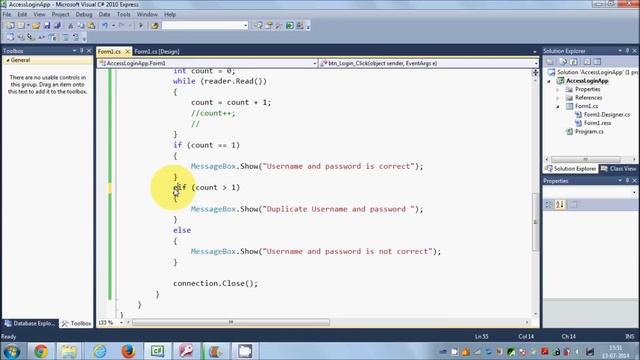This screenshot has width=640, height=360.
Task: Collapse the Form1.cs tree node
Action: click(x=558, y=107)
